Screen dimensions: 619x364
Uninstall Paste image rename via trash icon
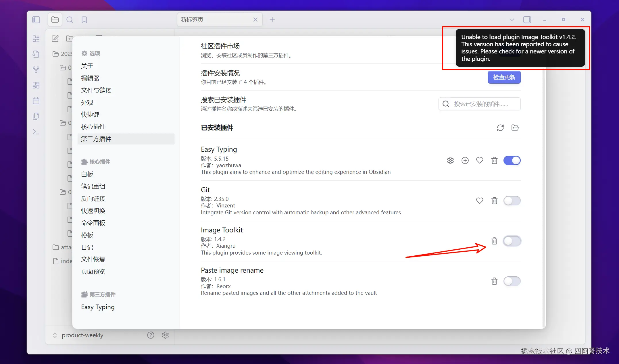tap(494, 281)
